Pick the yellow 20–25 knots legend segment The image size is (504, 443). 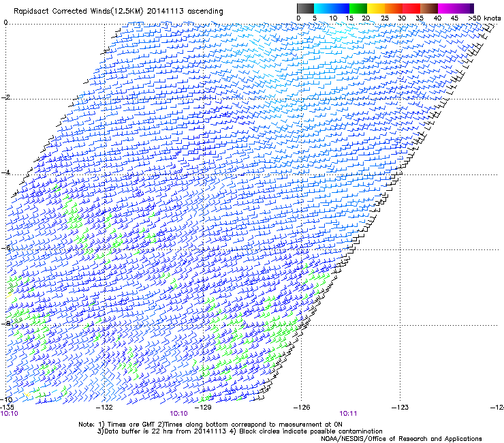tap(376, 8)
